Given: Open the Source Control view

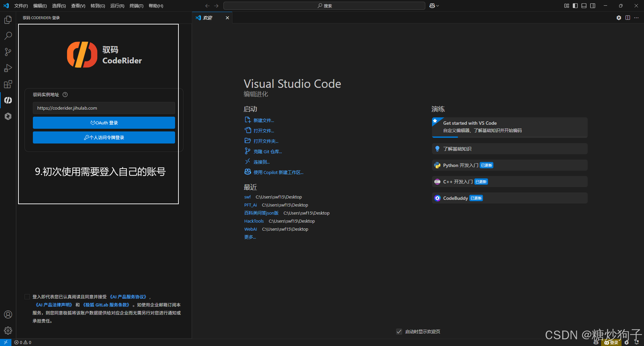Looking at the screenshot, I should (x=8, y=52).
